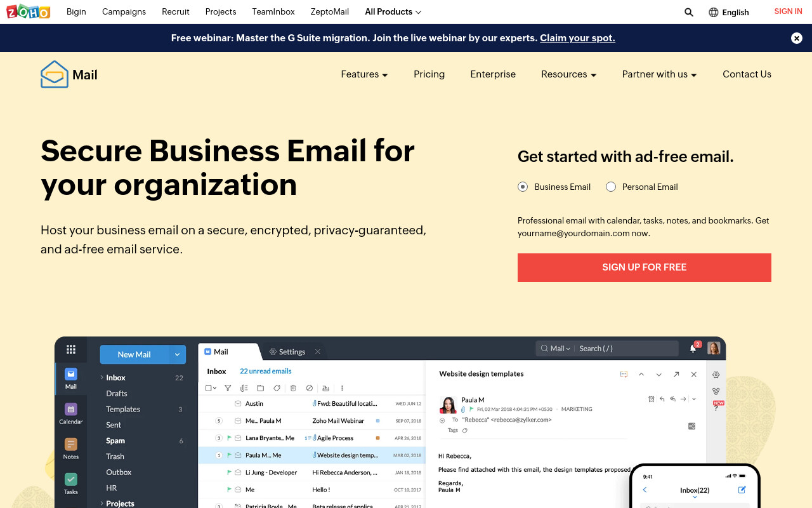Open email in new window icon
812x508 pixels.
(x=676, y=375)
